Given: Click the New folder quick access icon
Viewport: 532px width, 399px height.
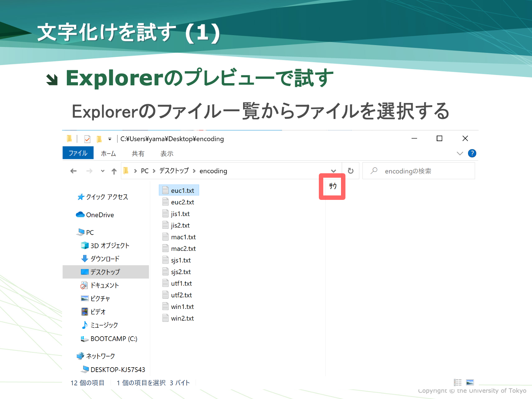Looking at the screenshot, I should click(x=99, y=139).
